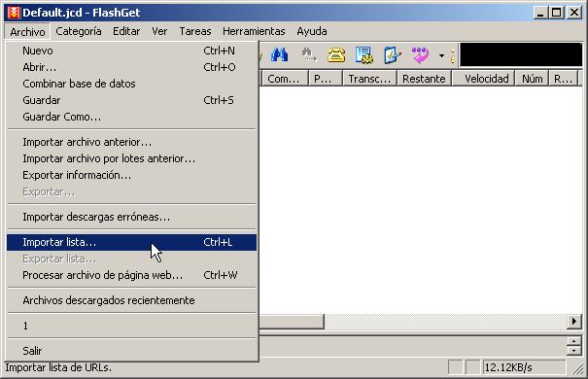Screen dimensions: 588x379
Task: Choose Salir to exit FlashGet
Action: point(131,351)
